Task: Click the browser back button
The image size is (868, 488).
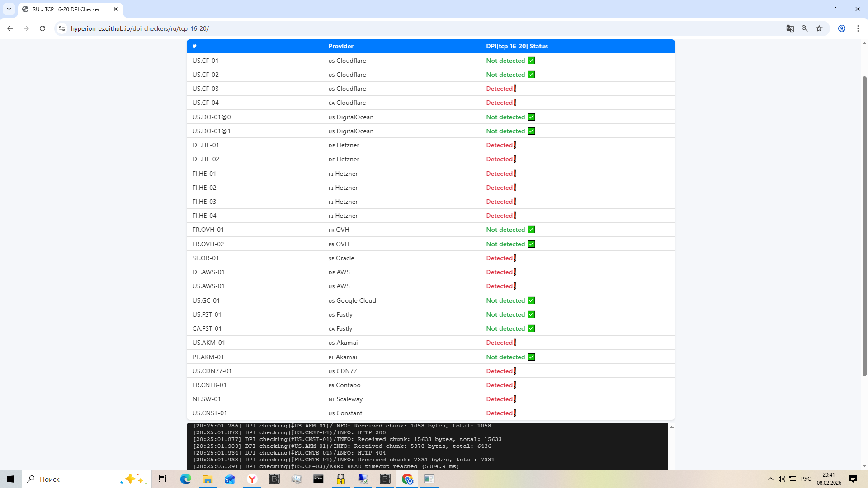Action: click(x=10, y=28)
